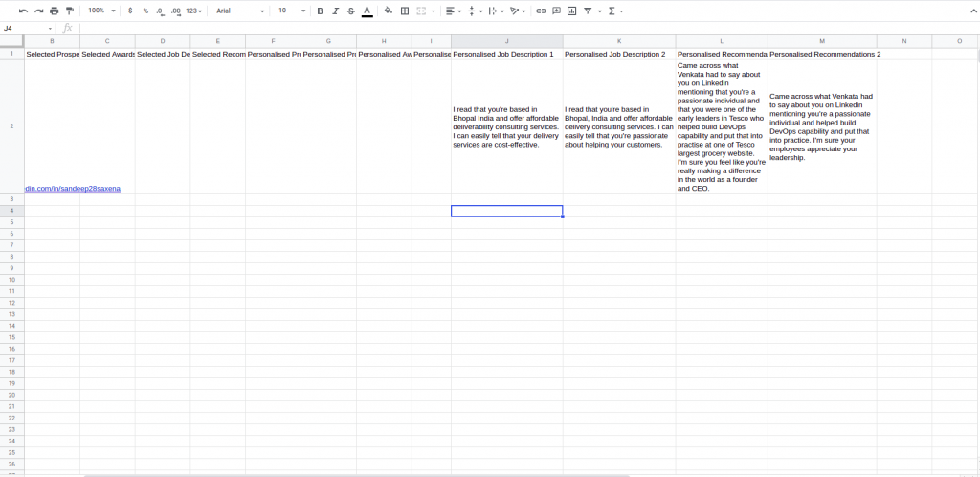Select column K header
980x477 pixels.
pyautogui.click(x=619, y=41)
